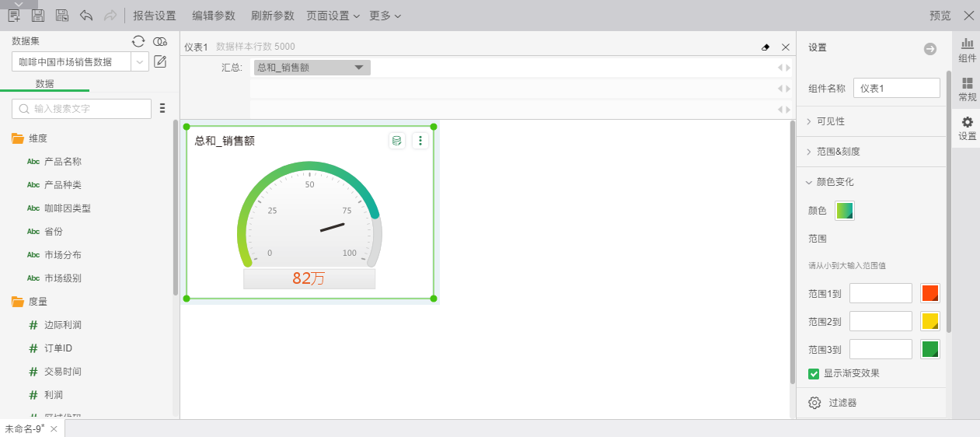
Task: Undo the last action
Action: coord(86,16)
